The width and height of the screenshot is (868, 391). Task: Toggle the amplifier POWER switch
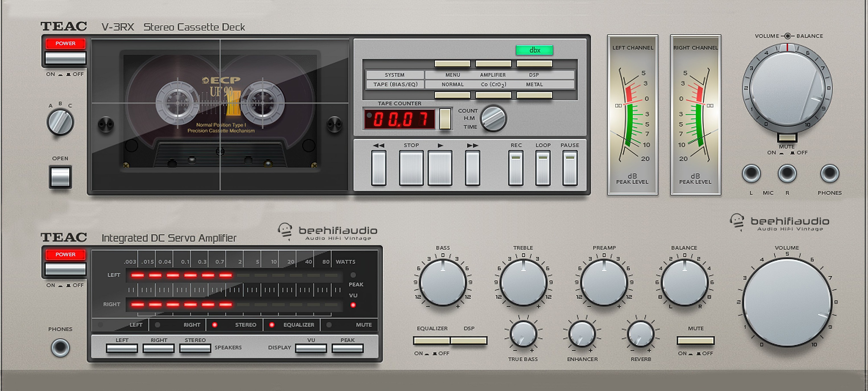click(65, 269)
